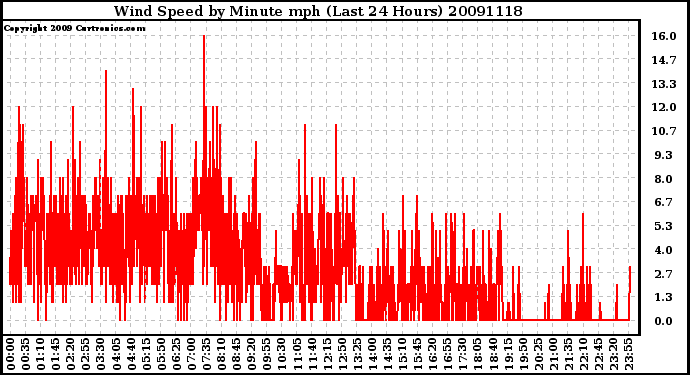The height and width of the screenshot is (375, 690).
Task: Click the 07:35 time axis label
Action: click(206, 354)
